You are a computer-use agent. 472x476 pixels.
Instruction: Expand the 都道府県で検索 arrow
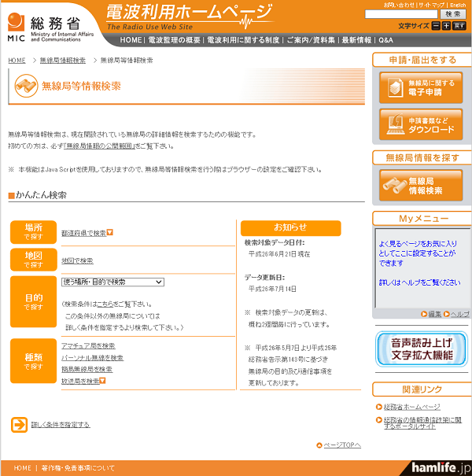point(110,232)
